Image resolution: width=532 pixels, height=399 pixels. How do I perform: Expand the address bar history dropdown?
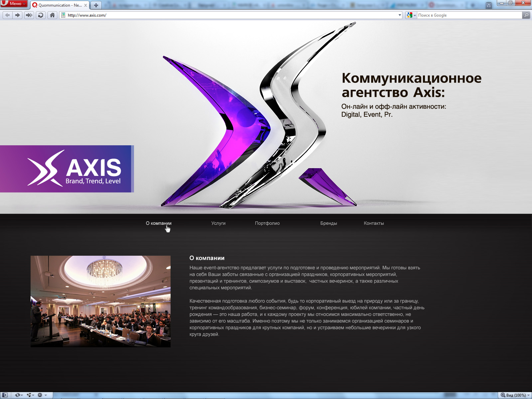400,15
